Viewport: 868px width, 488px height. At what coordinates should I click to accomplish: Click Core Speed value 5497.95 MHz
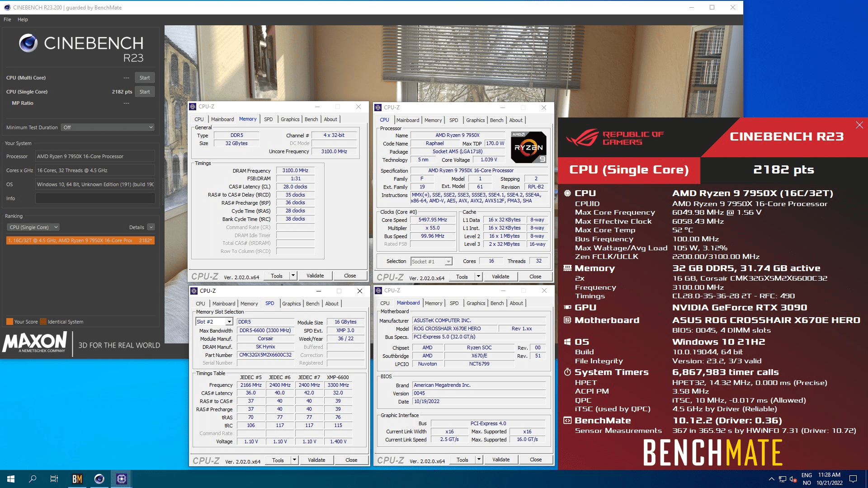point(433,220)
